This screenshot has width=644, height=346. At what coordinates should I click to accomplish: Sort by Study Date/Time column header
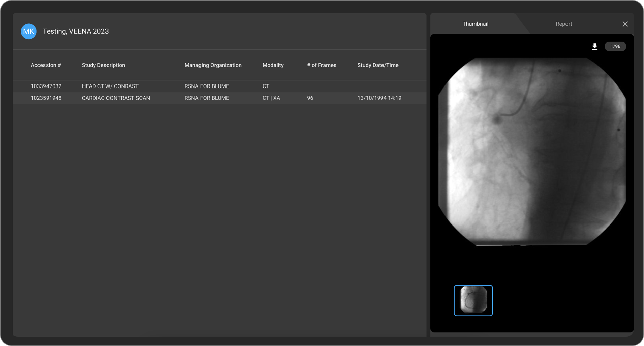[377, 65]
